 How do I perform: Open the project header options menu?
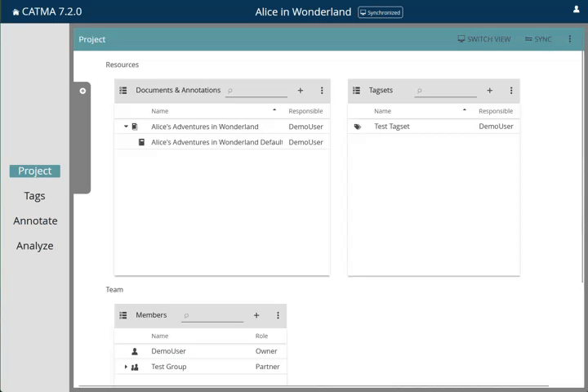pos(570,39)
